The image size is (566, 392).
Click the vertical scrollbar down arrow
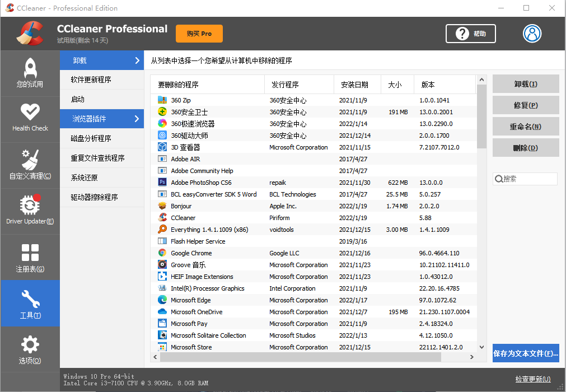(x=481, y=347)
